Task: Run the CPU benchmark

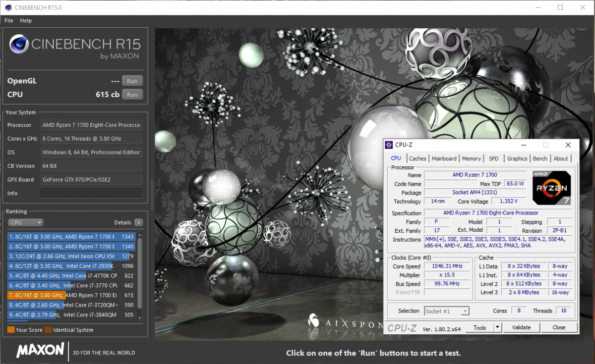Action: 132,95
